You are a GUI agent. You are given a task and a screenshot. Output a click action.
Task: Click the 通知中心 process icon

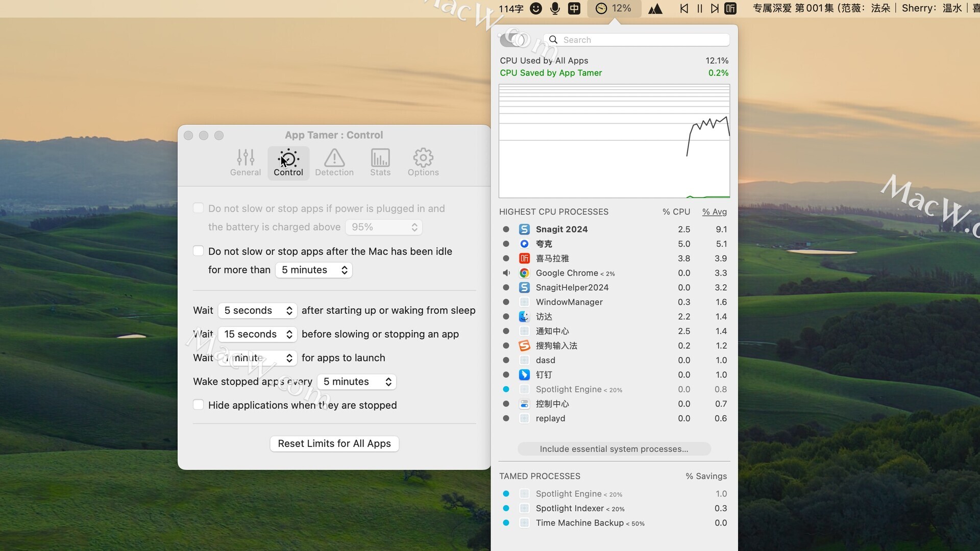click(x=524, y=331)
